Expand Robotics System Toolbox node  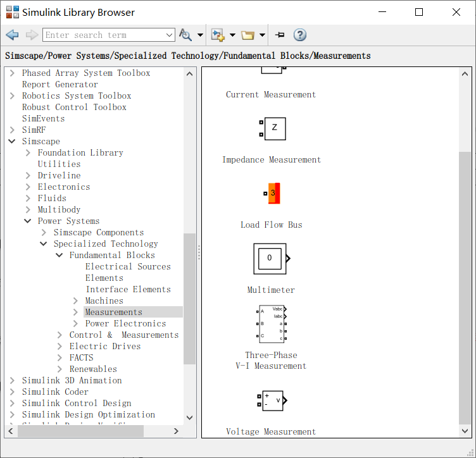(x=12, y=96)
